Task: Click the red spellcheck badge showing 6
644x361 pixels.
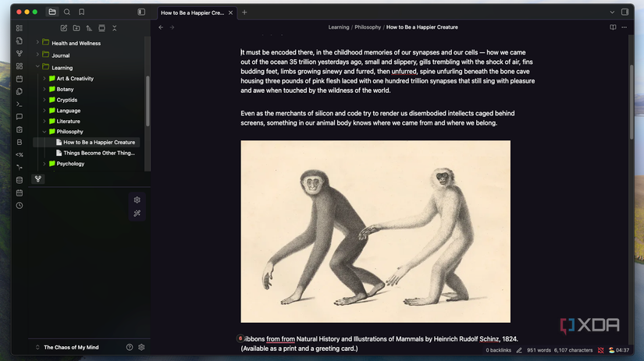Action: point(240,338)
